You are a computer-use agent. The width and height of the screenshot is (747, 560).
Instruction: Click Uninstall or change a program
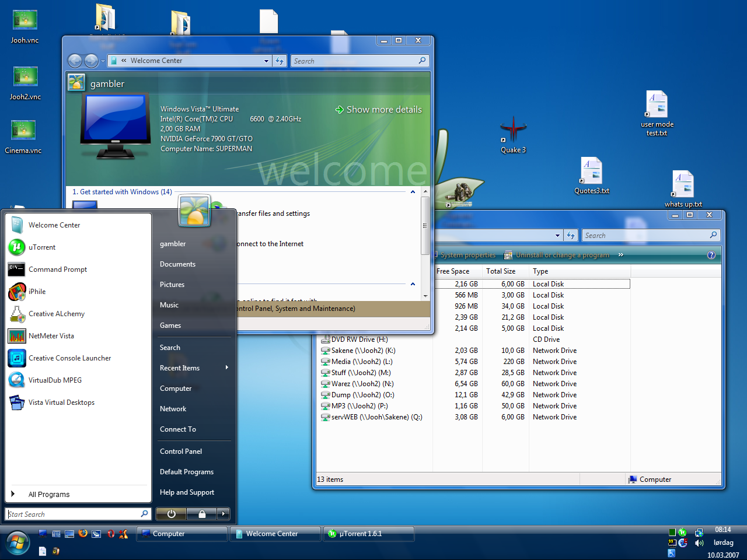[556, 255]
